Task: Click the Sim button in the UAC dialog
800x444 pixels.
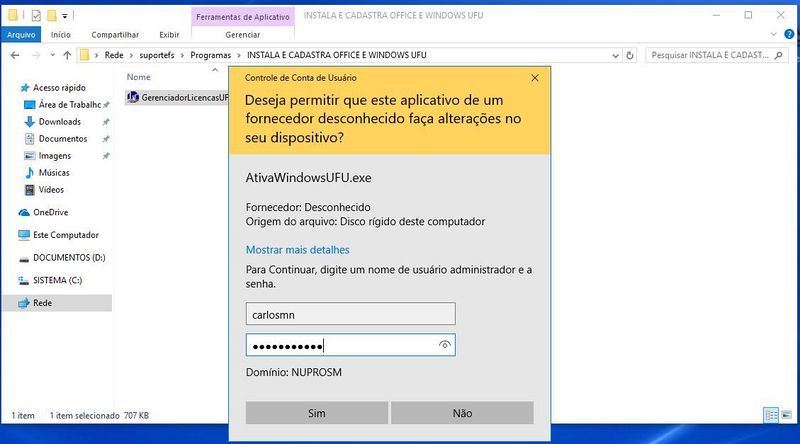Action: click(317, 413)
